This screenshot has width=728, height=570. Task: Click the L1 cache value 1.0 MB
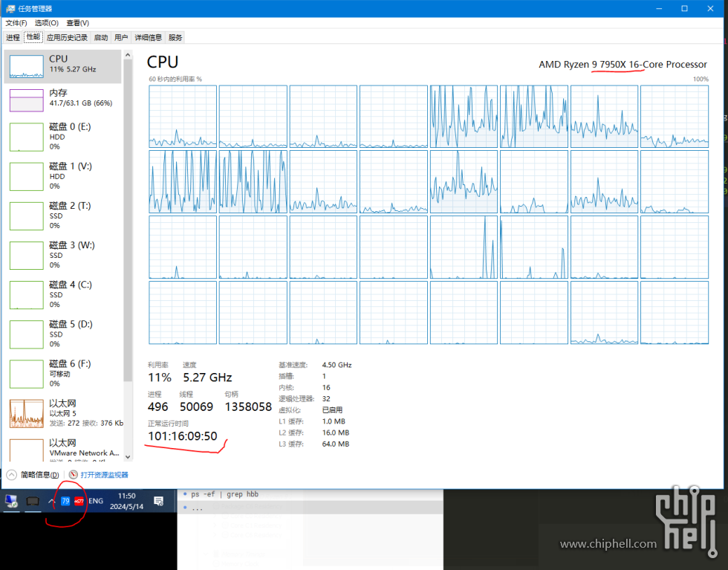click(x=334, y=421)
